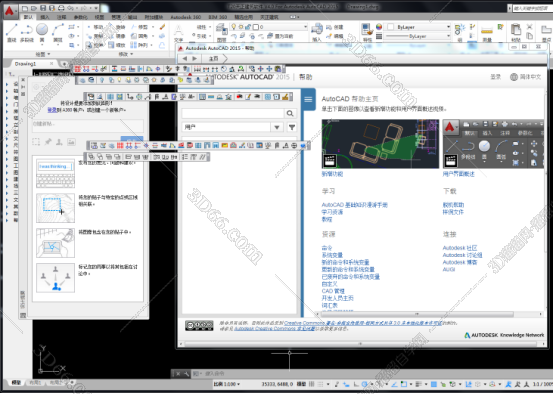Click the Plot/Print icon in quick access toolbar

(61, 8)
